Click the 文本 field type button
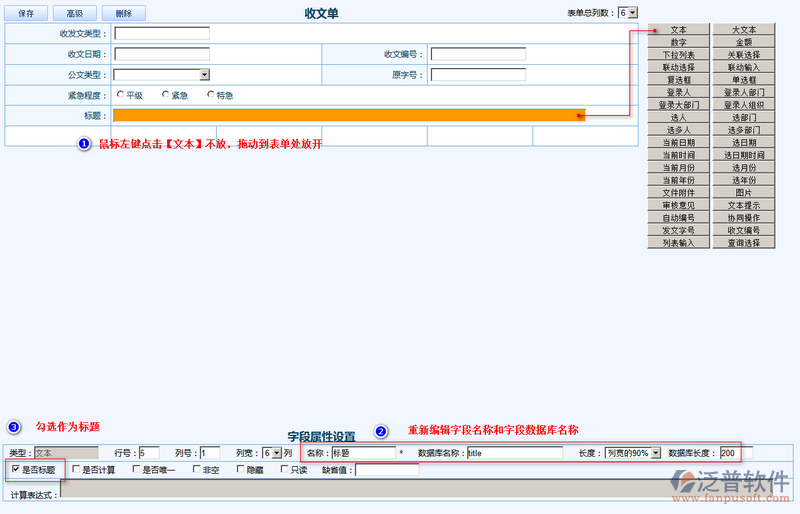Viewport: 800px width, 514px height. click(678, 30)
